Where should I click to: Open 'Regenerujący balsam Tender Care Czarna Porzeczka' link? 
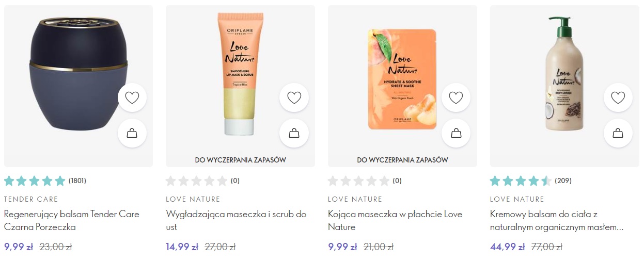[x=72, y=220]
